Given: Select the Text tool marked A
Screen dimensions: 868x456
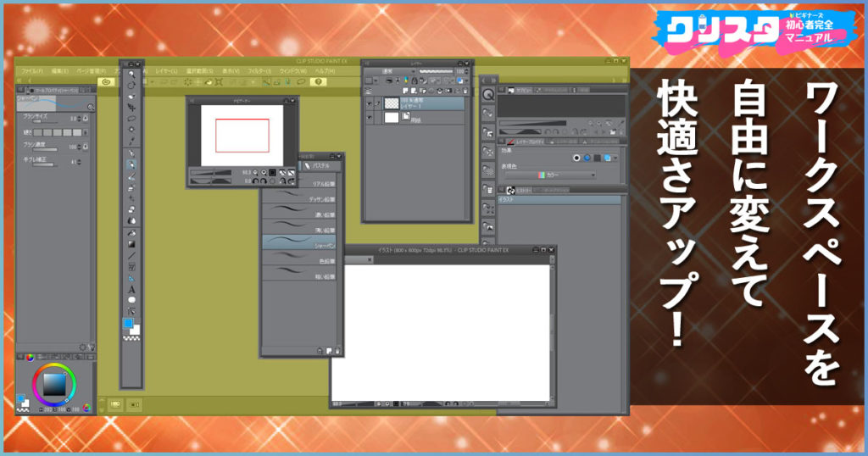Looking at the screenshot, I should (131, 289).
